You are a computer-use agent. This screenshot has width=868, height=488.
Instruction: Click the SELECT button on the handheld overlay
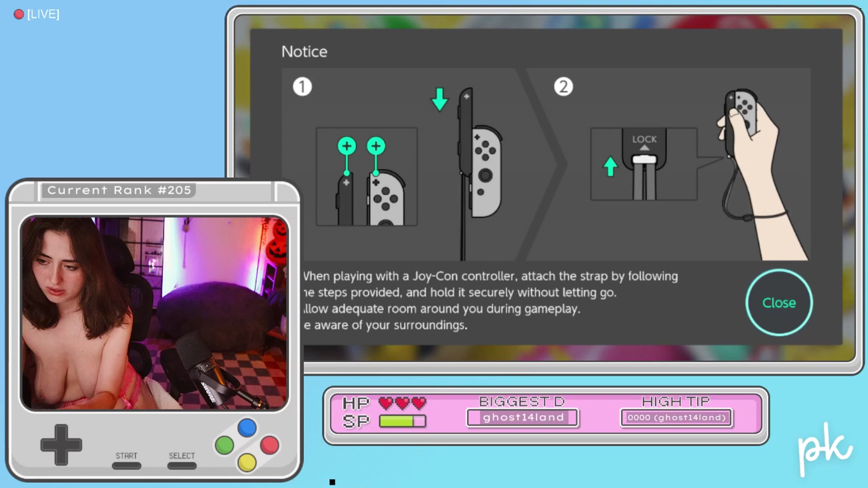(x=182, y=466)
